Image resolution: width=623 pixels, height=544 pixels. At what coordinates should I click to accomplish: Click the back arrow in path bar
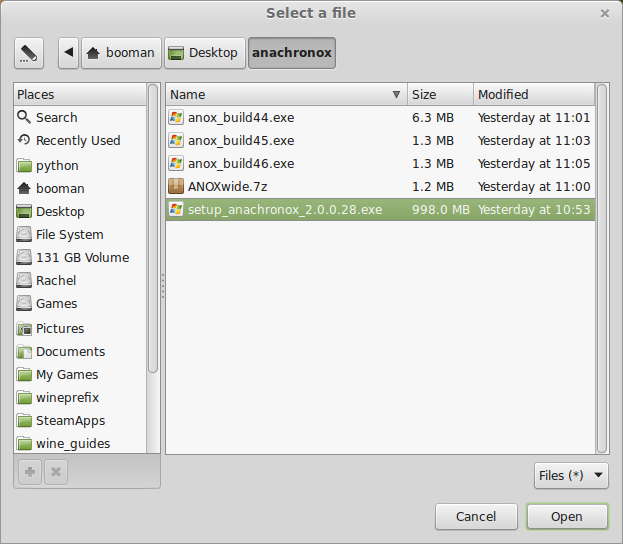pyautogui.click(x=69, y=53)
